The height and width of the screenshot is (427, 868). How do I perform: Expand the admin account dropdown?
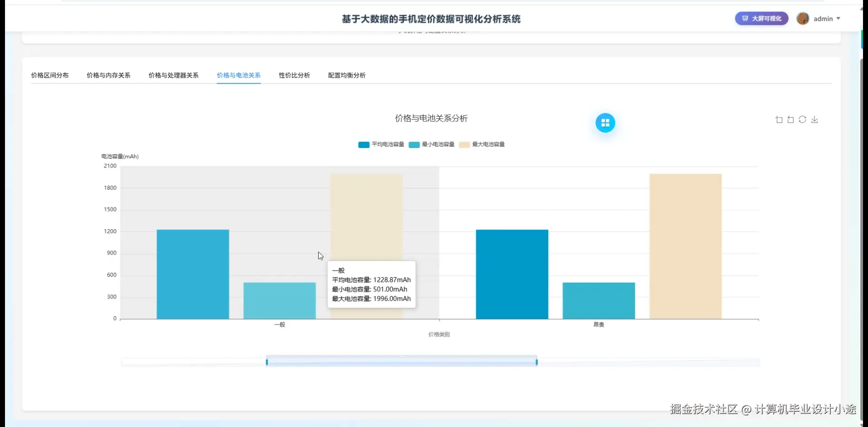tap(838, 19)
